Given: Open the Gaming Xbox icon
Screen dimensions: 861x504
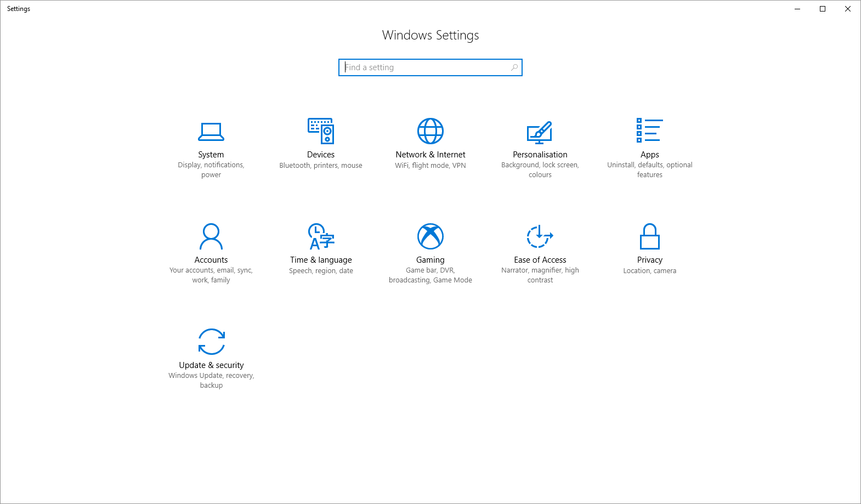Looking at the screenshot, I should [x=430, y=236].
